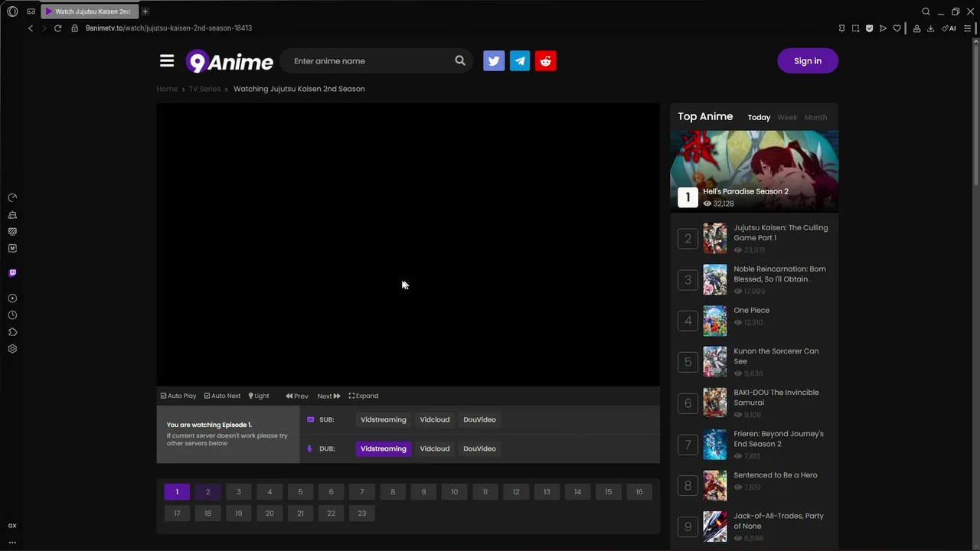Open the browser profile account icon
This screenshot has width=980, height=551.
point(916,28)
